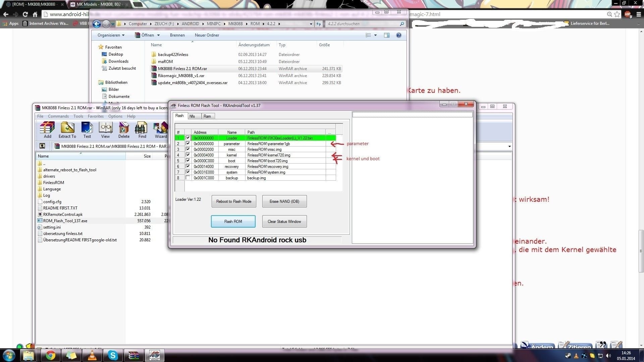Click the WinRAR Wizard icon
The height and width of the screenshot is (362, 644).
[x=161, y=130]
